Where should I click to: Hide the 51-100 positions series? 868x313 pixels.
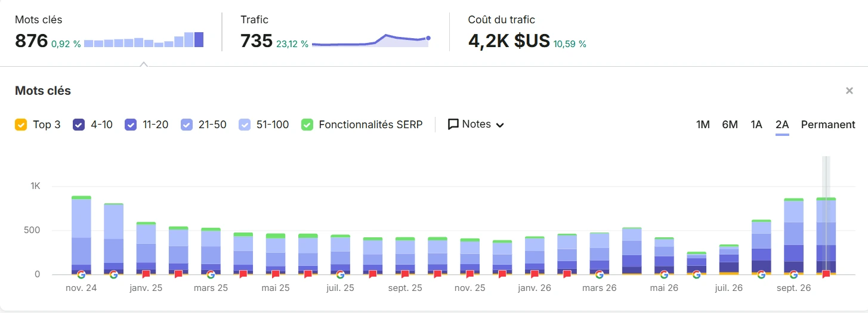[245, 125]
